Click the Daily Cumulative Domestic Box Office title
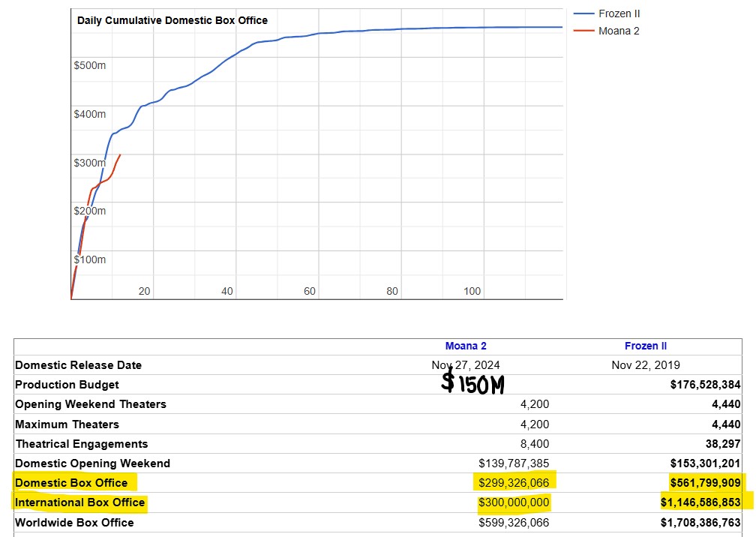Screen dimensions: 756x537 (172, 20)
